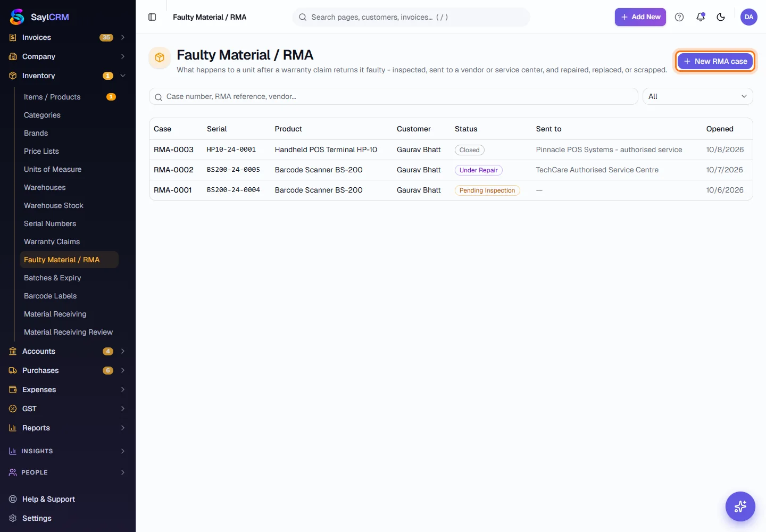Click the New RMA case button

point(715,61)
